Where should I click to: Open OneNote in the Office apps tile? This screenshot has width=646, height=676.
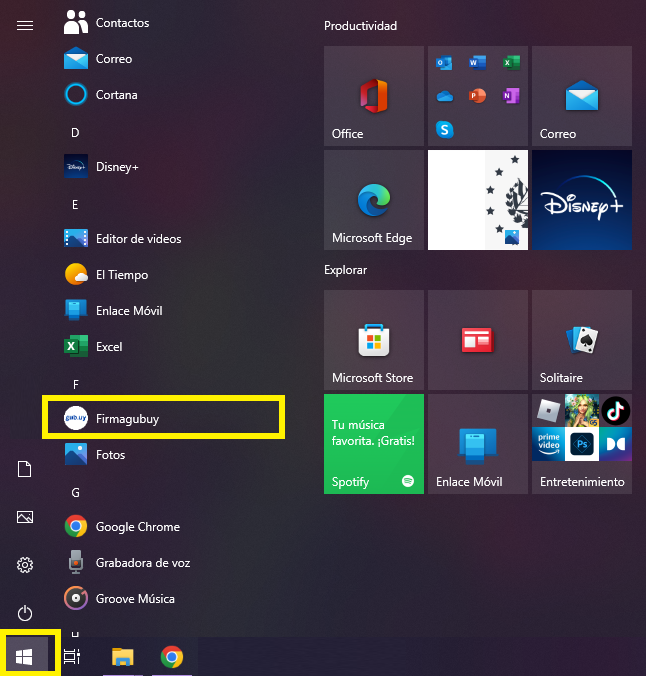(x=511, y=96)
